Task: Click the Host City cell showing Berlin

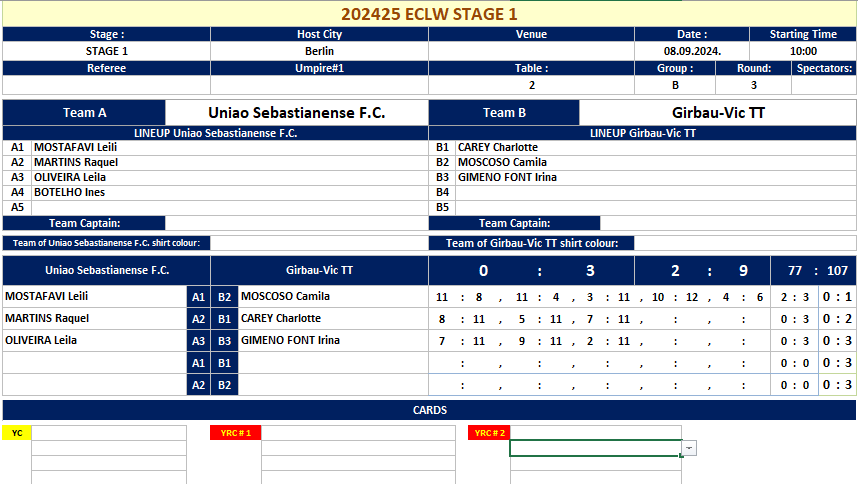Action: click(x=319, y=51)
